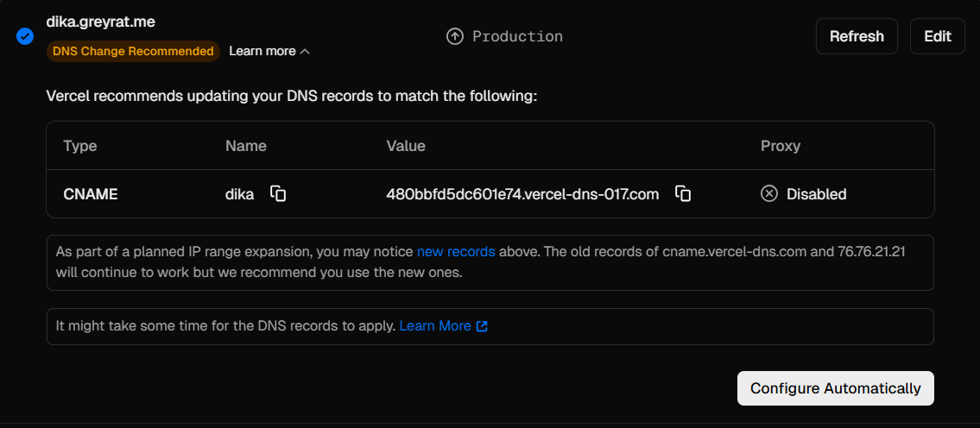The width and height of the screenshot is (980, 428).
Task: Click the X icon beside Disabled
Action: click(768, 194)
